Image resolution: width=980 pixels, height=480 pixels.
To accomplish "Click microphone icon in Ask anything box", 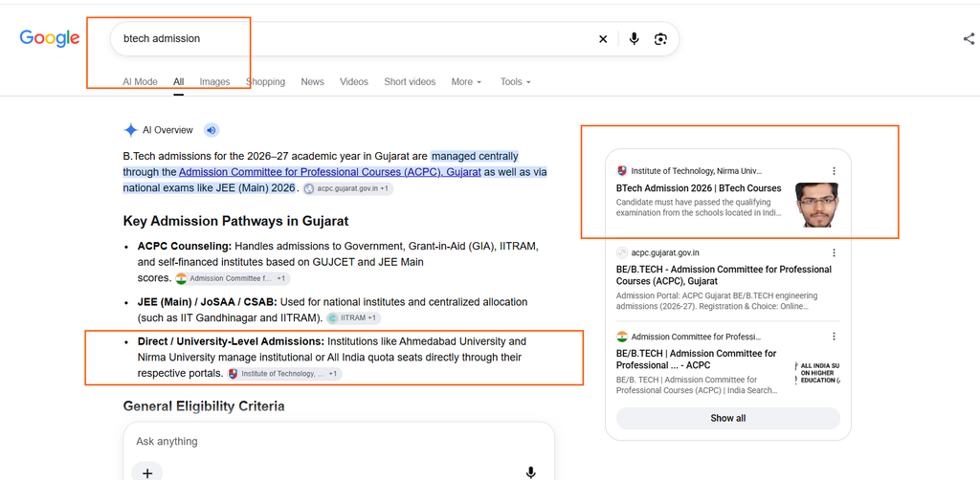I will coord(530,472).
